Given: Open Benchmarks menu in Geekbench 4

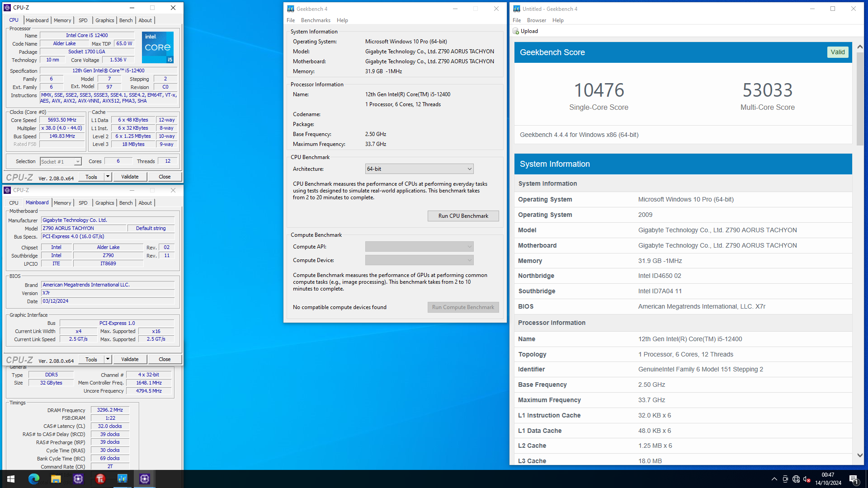Looking at the screenshot, I should coord(316,20).
